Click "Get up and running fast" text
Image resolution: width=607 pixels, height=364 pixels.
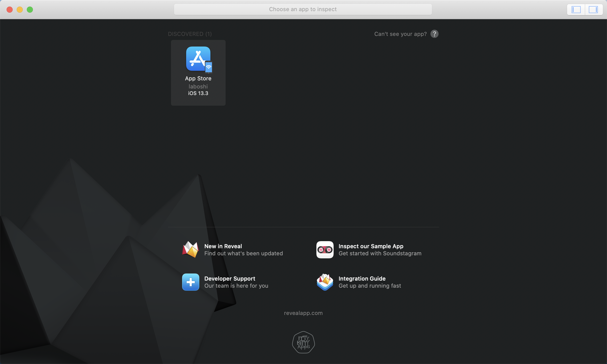tap(370, 286)
